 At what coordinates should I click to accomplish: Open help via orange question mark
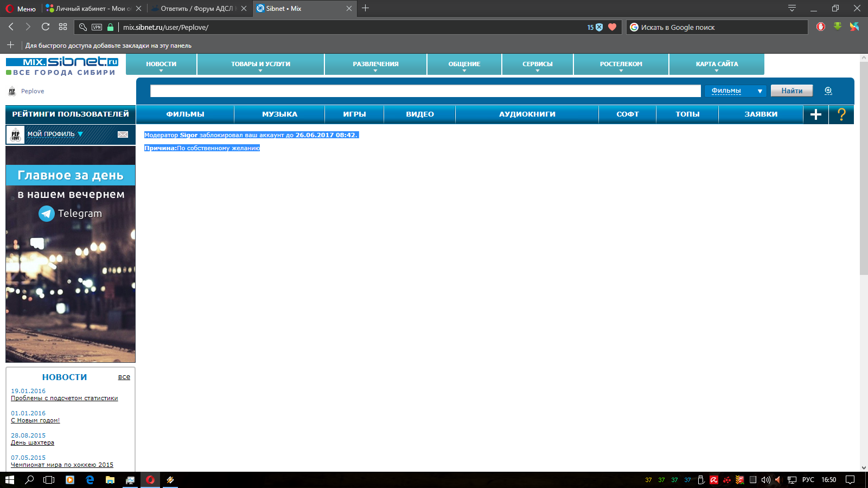(841, 114)
